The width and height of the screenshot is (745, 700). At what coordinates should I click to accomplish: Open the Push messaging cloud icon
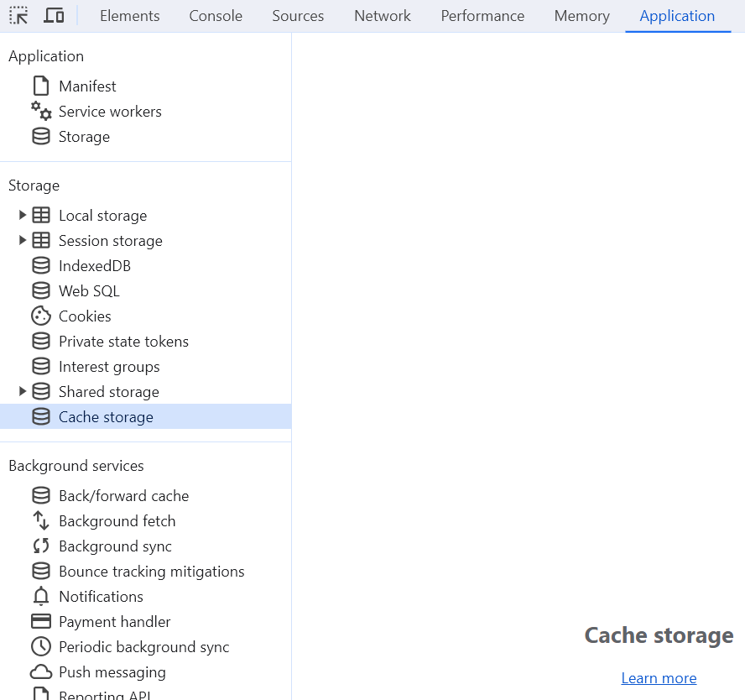coord(41,672)
